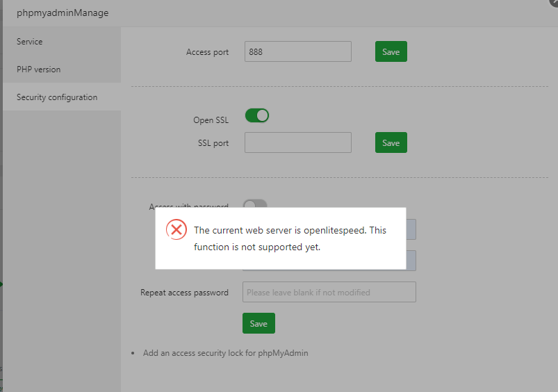The height and width of the screenshot is (392, 558).
Task: Click Save below Repeat access password
Action: pos(259,323)
